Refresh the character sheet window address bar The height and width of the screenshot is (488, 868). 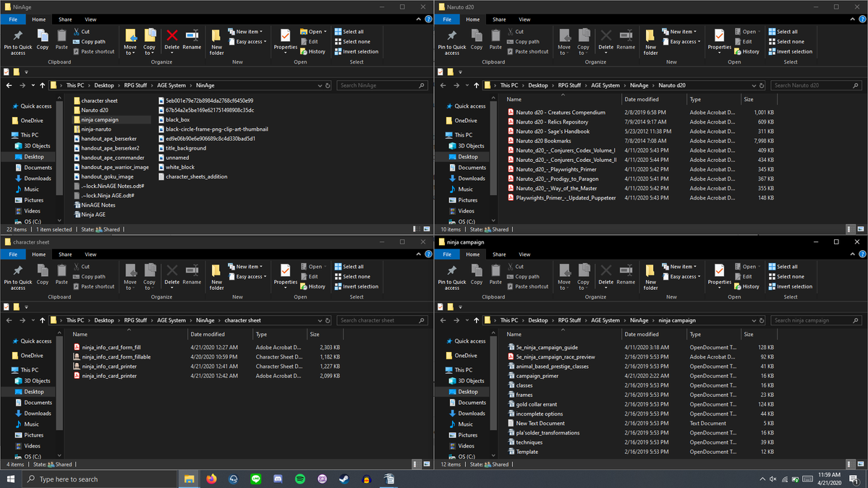pos(328,320)
